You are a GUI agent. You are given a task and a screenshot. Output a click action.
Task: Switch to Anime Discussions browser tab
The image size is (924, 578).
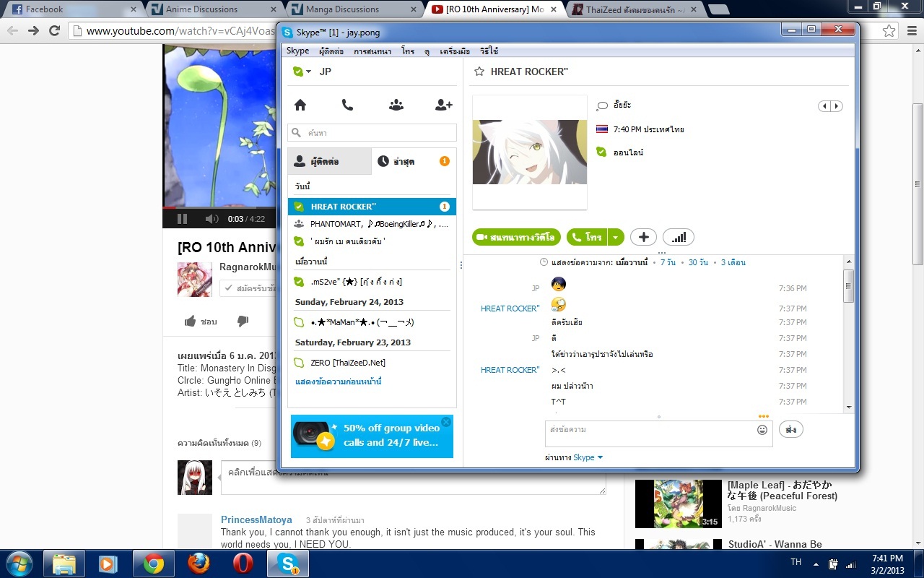(x=214, y=9)
